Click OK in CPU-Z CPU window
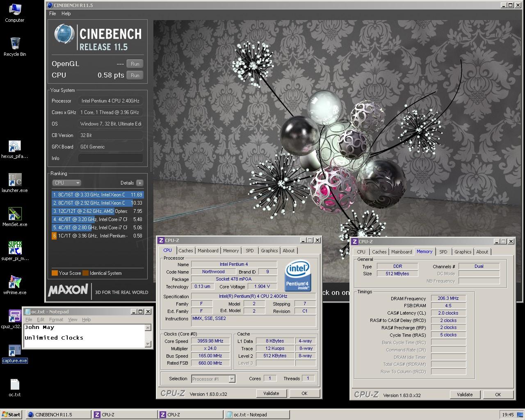Image resolution: width=525 pixels, height=420 pixels. pos(304,393)
